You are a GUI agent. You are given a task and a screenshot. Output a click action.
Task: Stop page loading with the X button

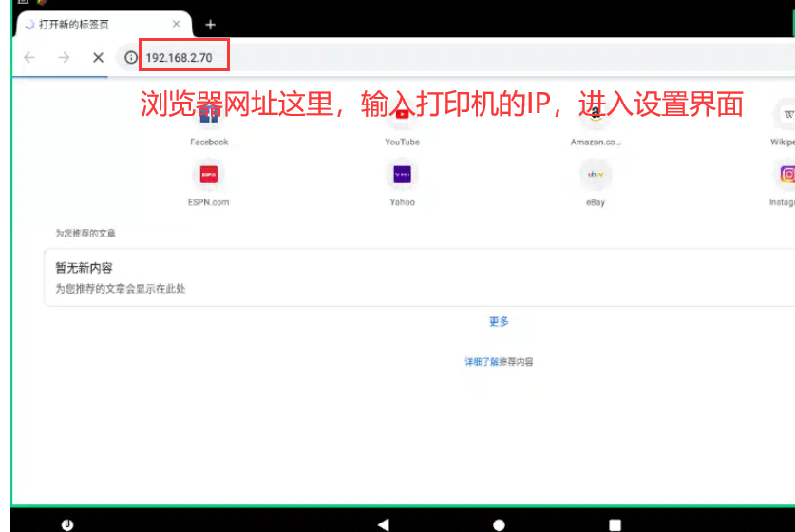tap(99, 57)
